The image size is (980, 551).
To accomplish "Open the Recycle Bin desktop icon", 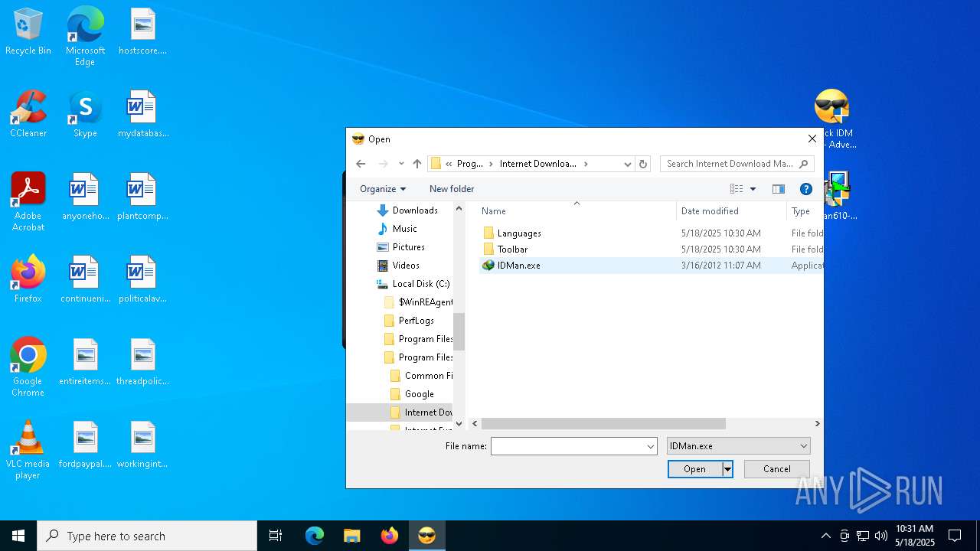I will click(x=28, y=31).
